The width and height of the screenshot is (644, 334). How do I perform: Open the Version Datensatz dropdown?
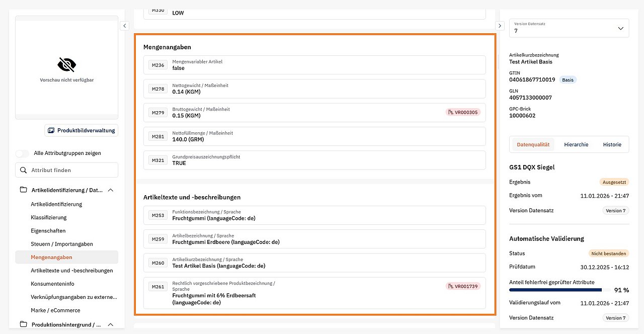coord(569,28)
